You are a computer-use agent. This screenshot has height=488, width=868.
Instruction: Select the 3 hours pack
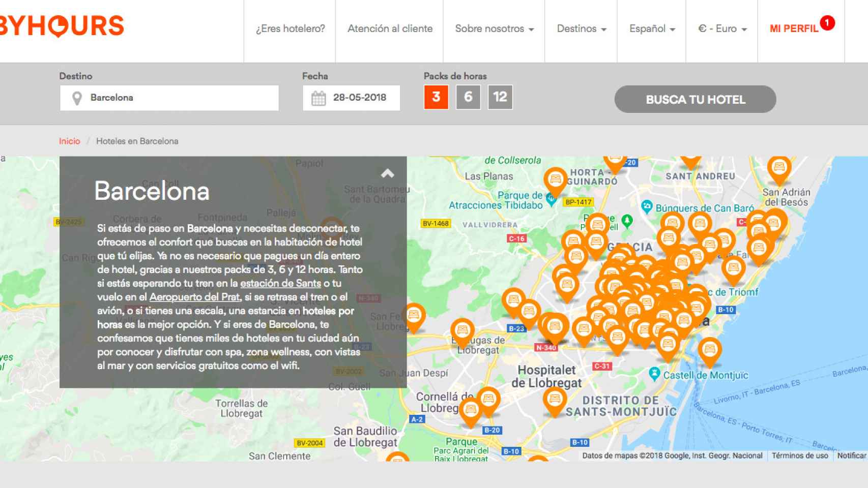436,97
